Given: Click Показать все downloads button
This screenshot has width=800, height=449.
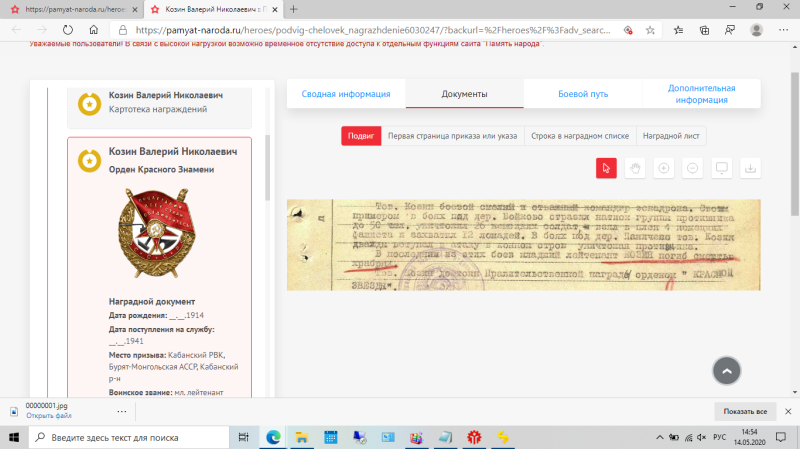Looking at the screenshot, I should point(745,411).
